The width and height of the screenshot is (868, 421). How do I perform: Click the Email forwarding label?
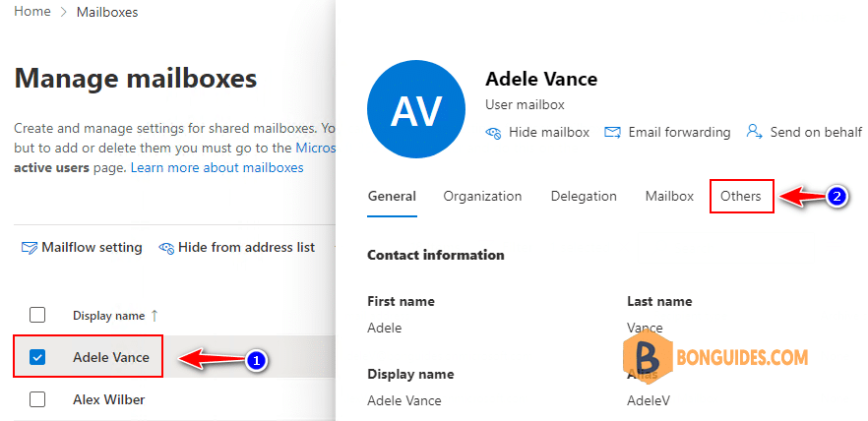(679, 133)
